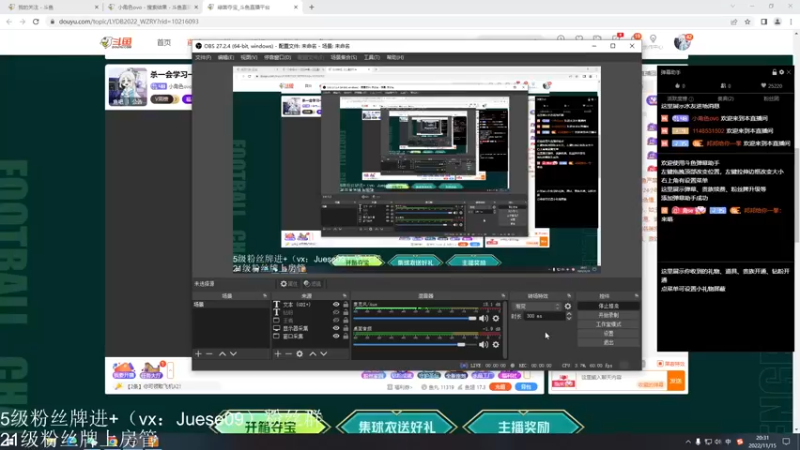Toggle visibility of the 窗口采集 source
Screen dimensions: 800x450
pos(336,336)
